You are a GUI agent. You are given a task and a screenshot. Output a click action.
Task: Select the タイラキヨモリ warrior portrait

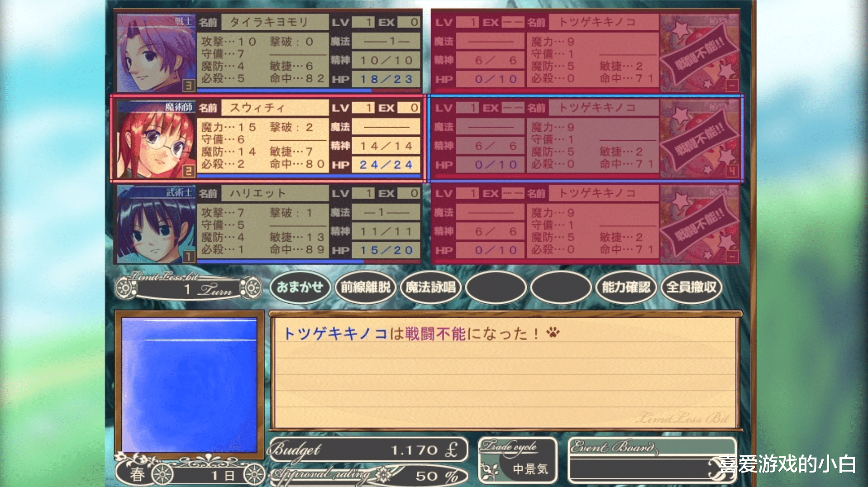[x=156, y=53]
